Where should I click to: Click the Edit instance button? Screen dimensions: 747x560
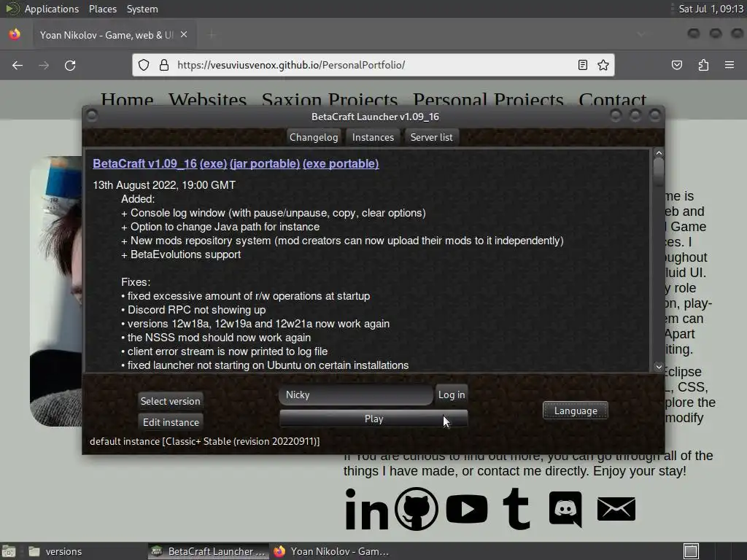pyautogui.click(x=171, y=422)
